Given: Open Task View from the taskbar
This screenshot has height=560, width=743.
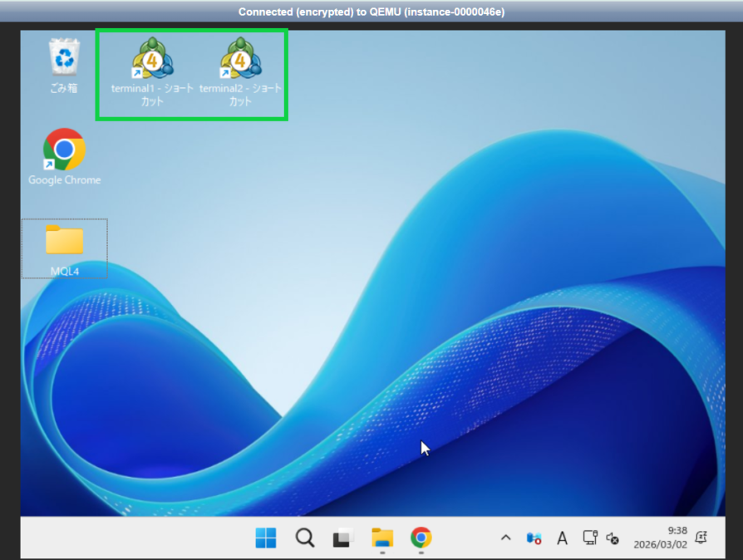Looking at the screenshot, I should pos(343,538).
